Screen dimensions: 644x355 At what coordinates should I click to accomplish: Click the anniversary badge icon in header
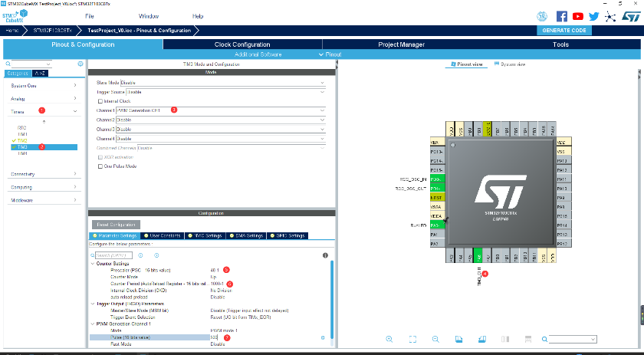click(x=542, y=16)
